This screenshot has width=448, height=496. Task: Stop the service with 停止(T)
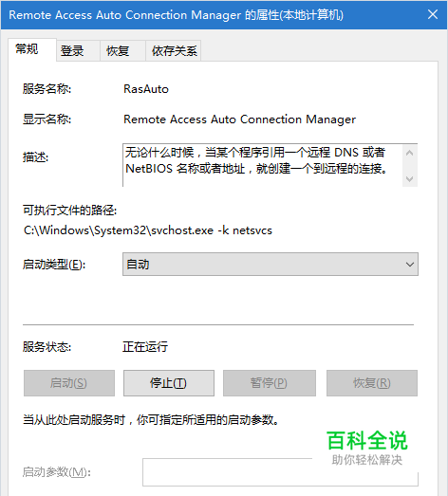[169, 383]
